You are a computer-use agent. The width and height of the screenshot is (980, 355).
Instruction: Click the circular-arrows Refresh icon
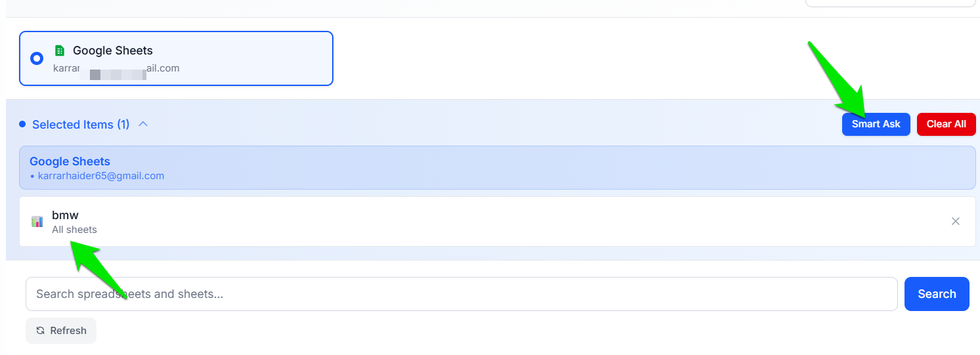41,331
